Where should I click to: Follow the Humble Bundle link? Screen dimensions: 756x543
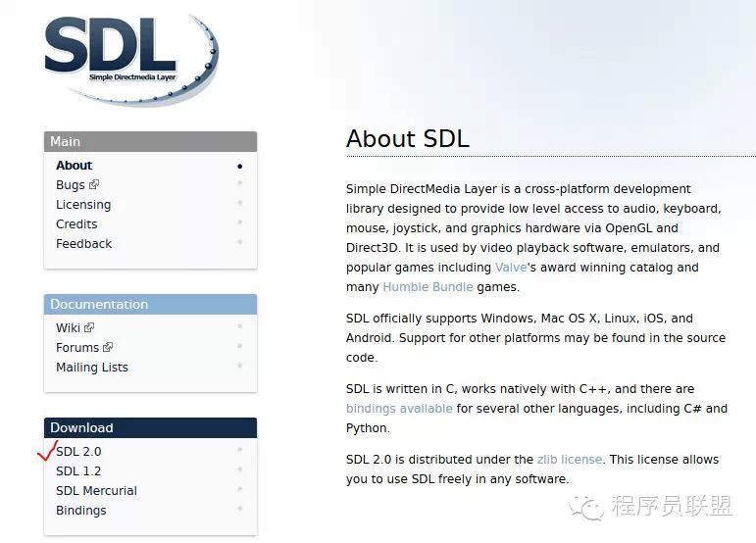pos(428,287)
